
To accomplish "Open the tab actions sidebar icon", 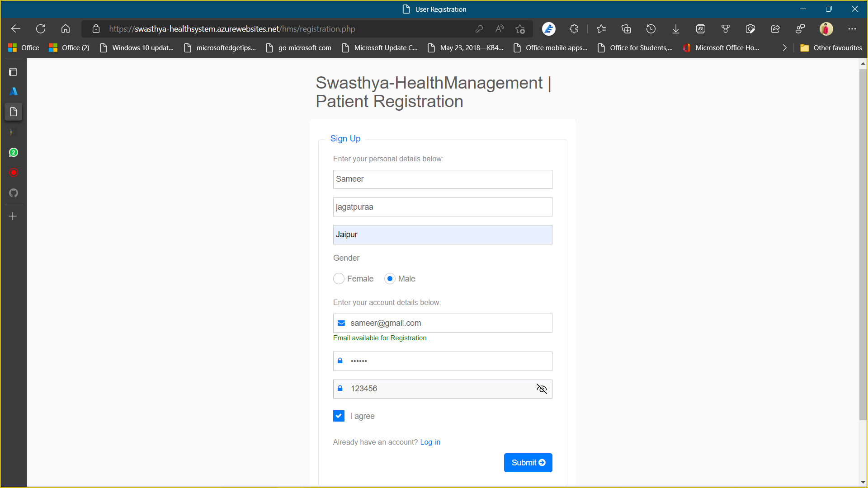I will (13, 72).
